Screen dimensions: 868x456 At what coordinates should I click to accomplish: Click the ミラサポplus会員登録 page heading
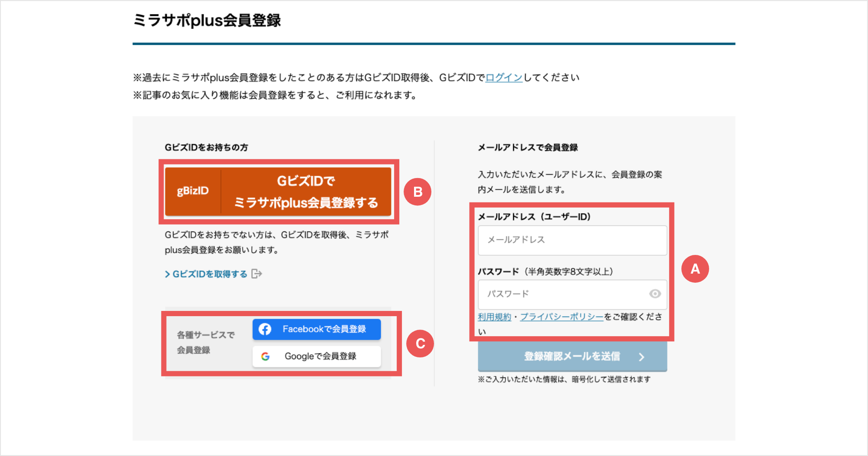tap(207, 20)
